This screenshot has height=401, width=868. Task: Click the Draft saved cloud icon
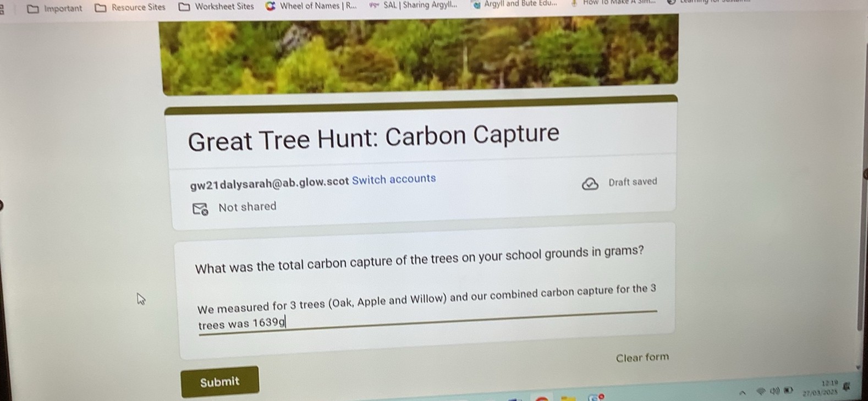click(x=590, y=184)
